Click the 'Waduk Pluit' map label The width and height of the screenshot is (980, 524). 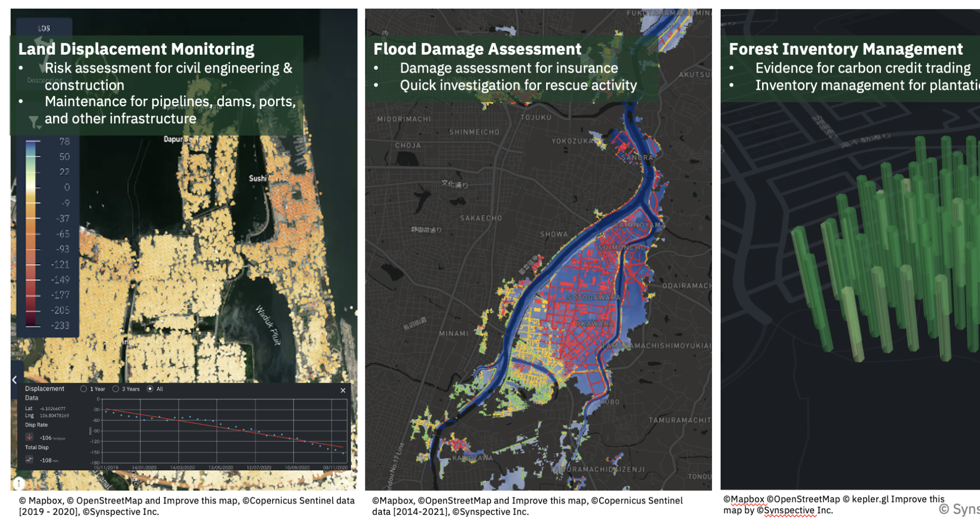[268, 325]
